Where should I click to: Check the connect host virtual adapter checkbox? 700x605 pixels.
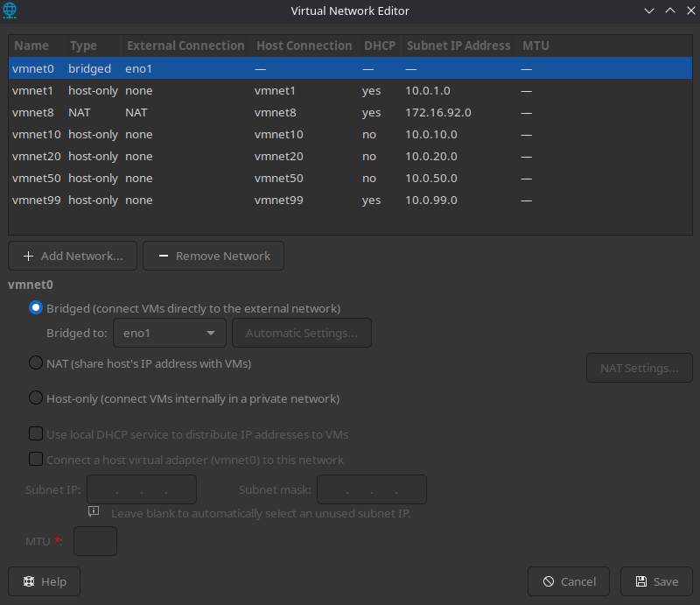[x=36, y=458]
